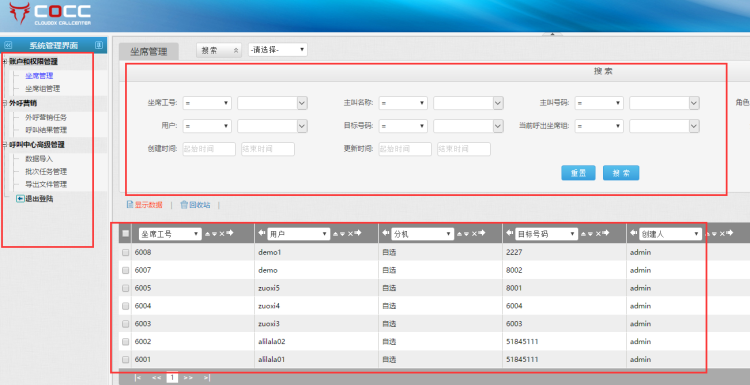Open the 坐席工号 operator dropdown
The height and width of the screenshot is (385, 750).
[207, 103]
